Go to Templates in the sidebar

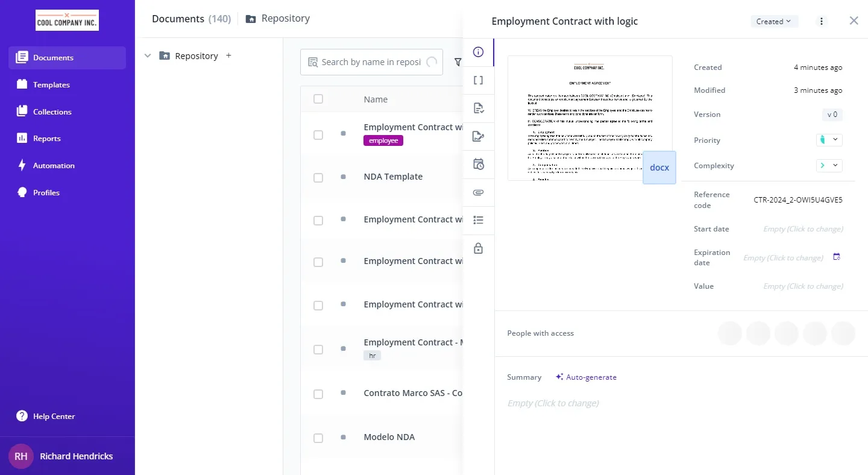[51, 85]
